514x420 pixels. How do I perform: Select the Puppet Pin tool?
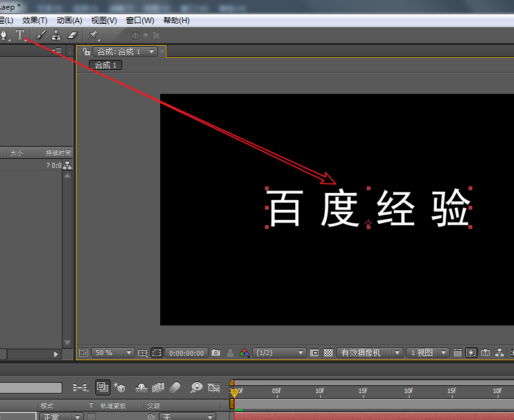pyautogui.click(x=93, y=35)
